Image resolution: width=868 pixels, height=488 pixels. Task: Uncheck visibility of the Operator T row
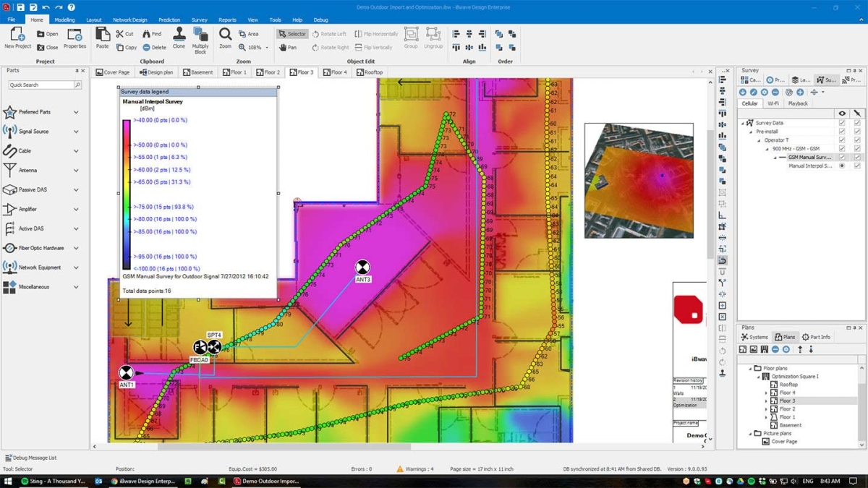click(x=842, y=140)
